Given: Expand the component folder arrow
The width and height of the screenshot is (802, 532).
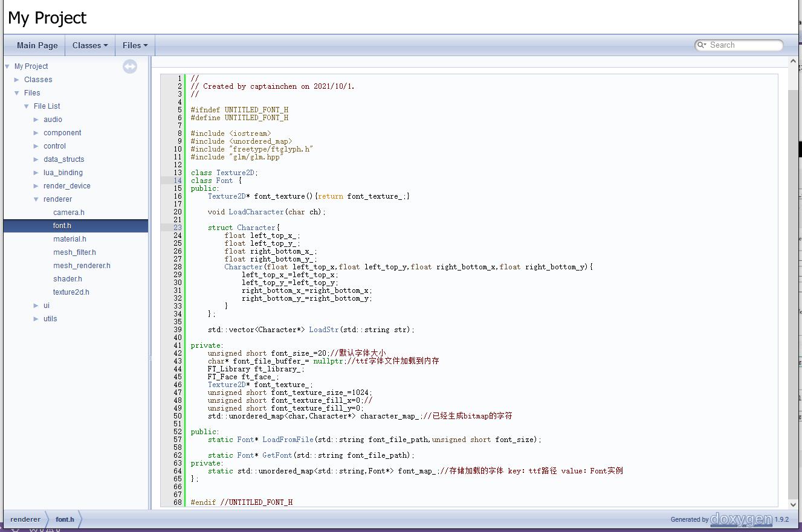Looking at the screenshot, I should [36, 133].
